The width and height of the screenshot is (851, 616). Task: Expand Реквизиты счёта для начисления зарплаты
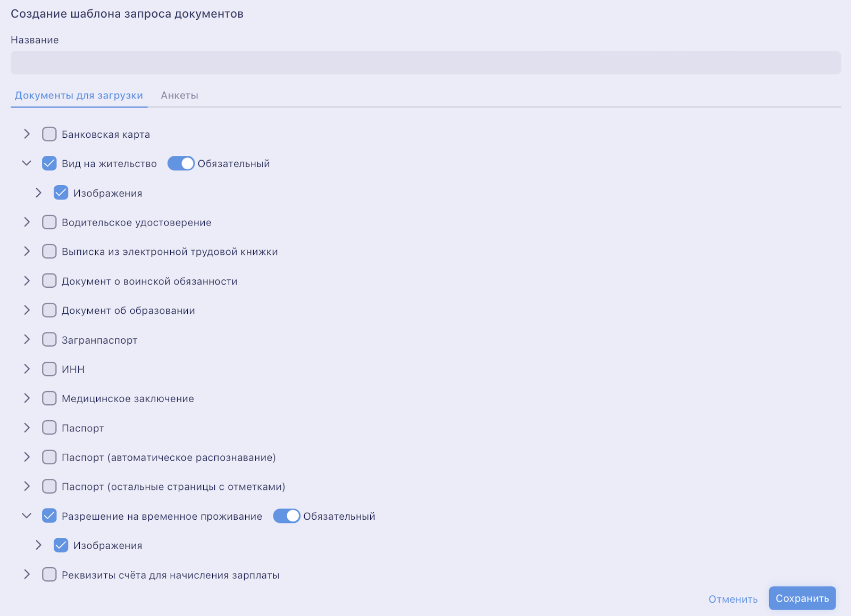click(x=27, y=575)
